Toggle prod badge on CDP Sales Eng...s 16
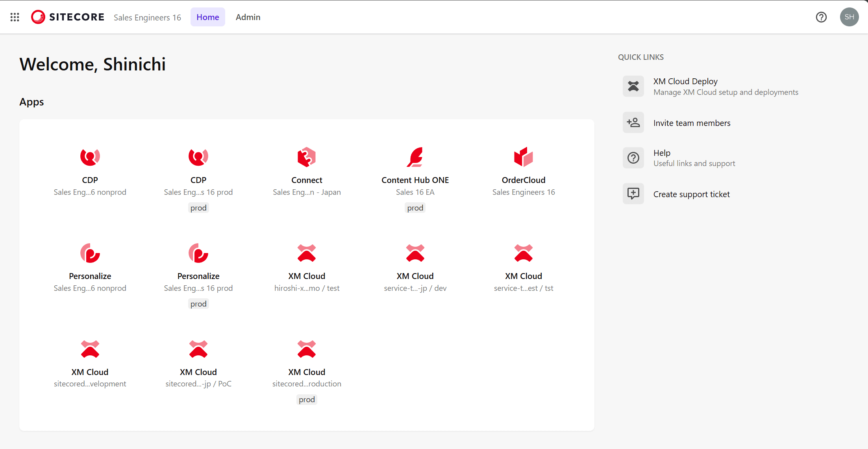Screen dimensions: 868x449 tap(199, 207)
